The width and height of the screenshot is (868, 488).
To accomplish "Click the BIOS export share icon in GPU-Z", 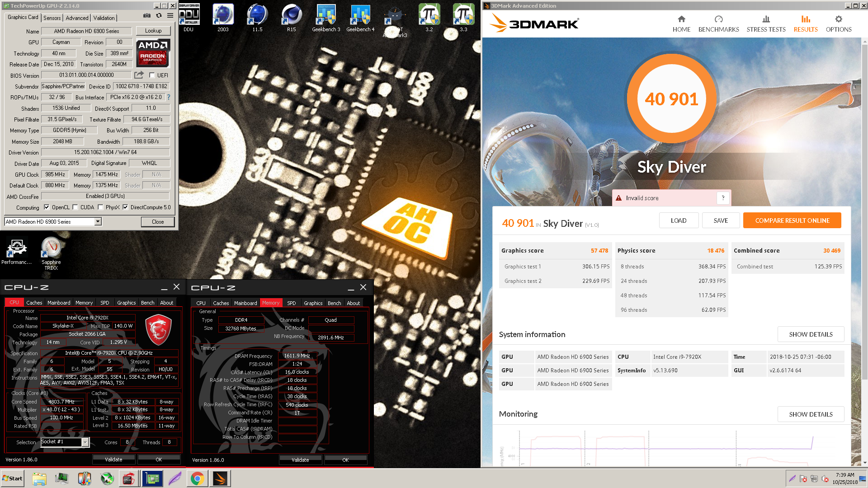I will click(x=139, y=75).
